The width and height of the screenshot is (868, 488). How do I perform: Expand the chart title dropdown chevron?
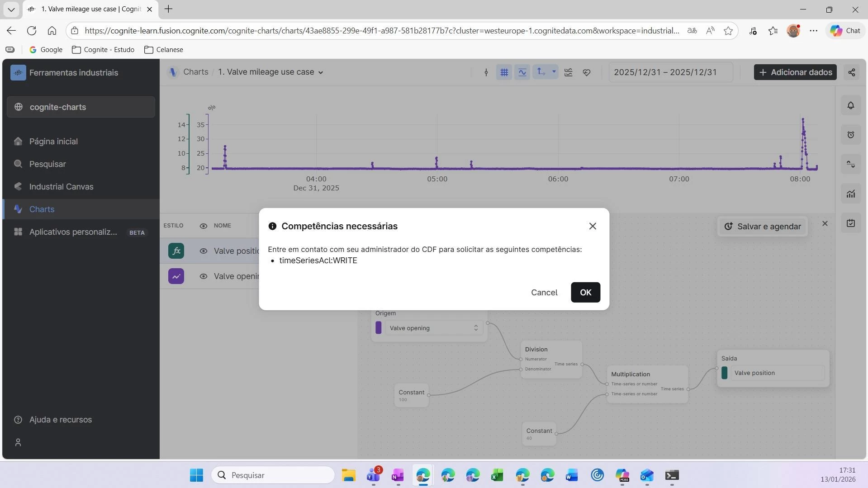[321, 72]
